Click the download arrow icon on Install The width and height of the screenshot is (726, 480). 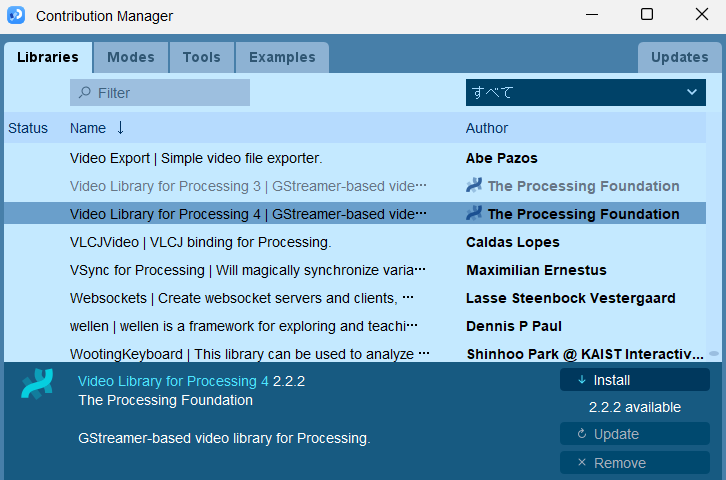click(x=582, y=380)
